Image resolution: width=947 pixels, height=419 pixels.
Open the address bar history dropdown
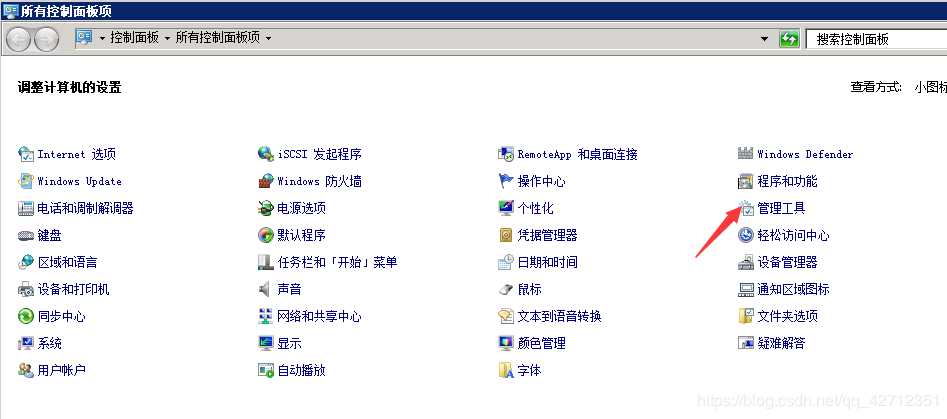click(x=764, y=39)
